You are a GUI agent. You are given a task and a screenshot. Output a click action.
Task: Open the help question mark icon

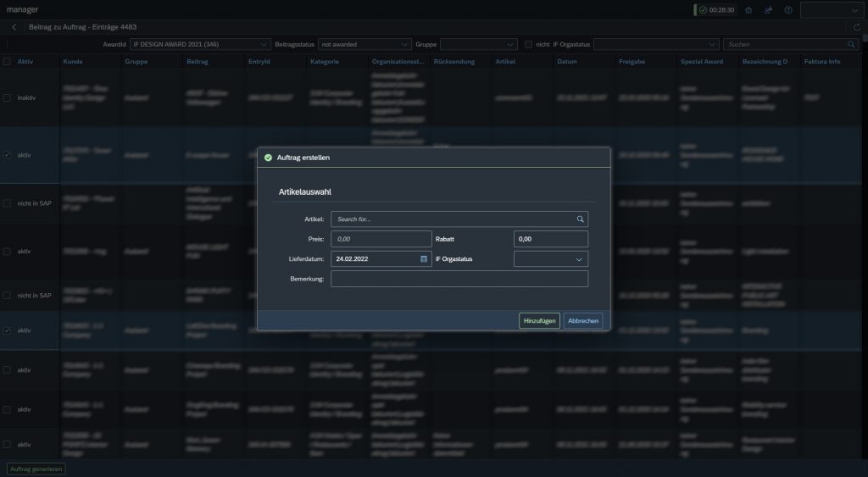coord(788,10)
